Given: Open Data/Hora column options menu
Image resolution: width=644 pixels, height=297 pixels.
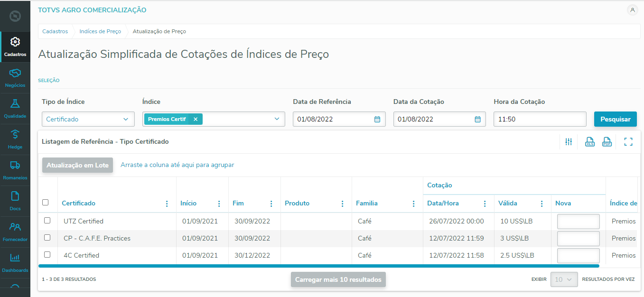Looking at the screenshot, I should point(485,204).
